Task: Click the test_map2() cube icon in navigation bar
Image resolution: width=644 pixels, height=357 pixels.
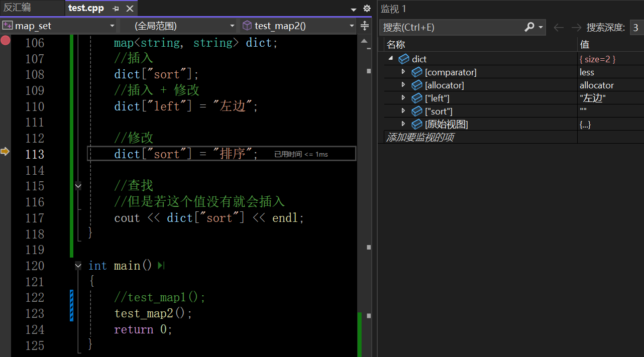Action: coord(247,26)
